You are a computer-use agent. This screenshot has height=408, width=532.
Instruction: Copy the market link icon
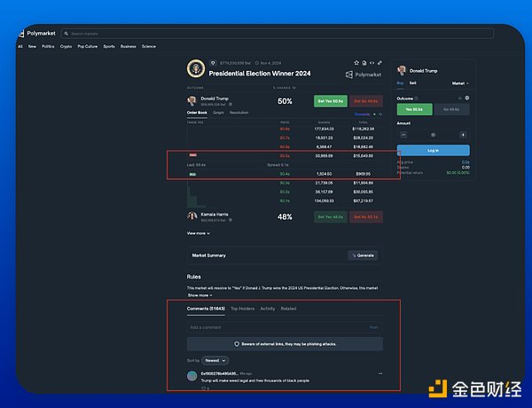[379, 63]
